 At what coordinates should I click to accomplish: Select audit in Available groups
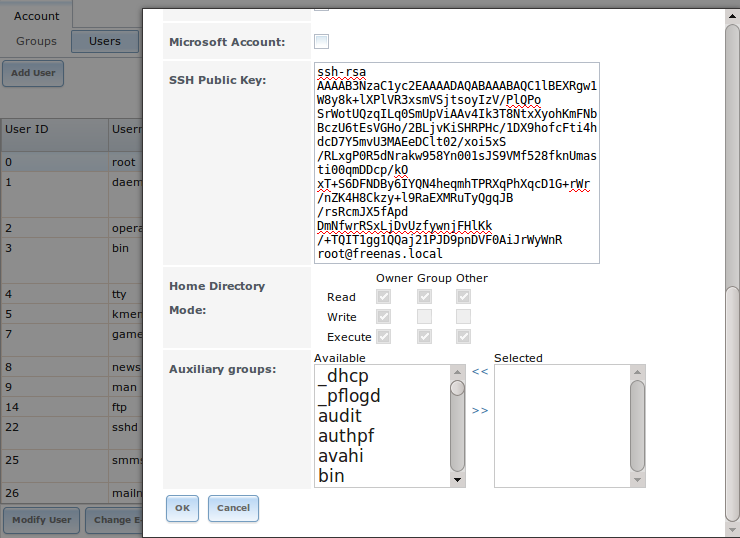383,416
